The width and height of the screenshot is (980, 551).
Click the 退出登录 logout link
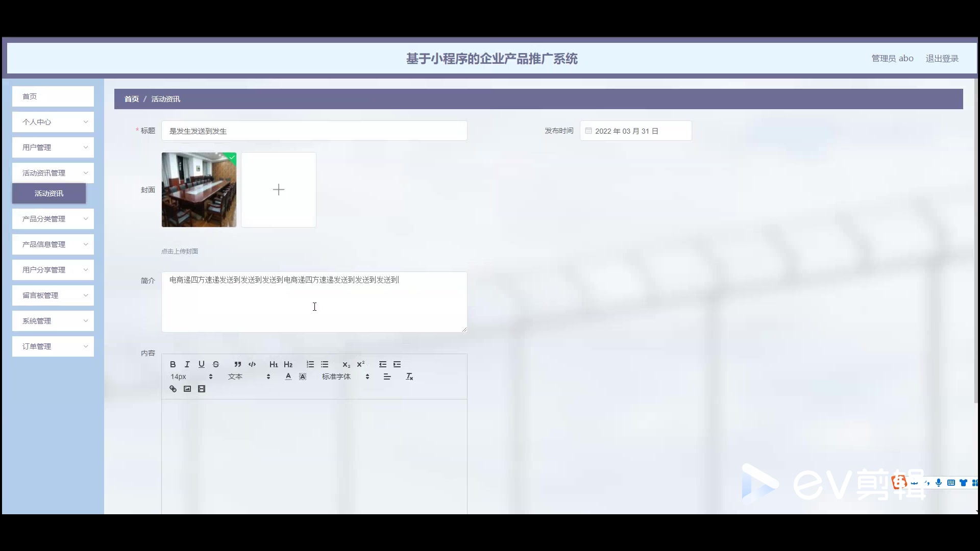click(942, 59)
